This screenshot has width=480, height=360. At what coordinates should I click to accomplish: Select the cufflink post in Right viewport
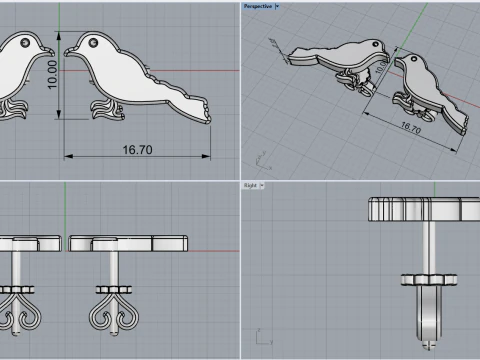(x=429, y=248)
